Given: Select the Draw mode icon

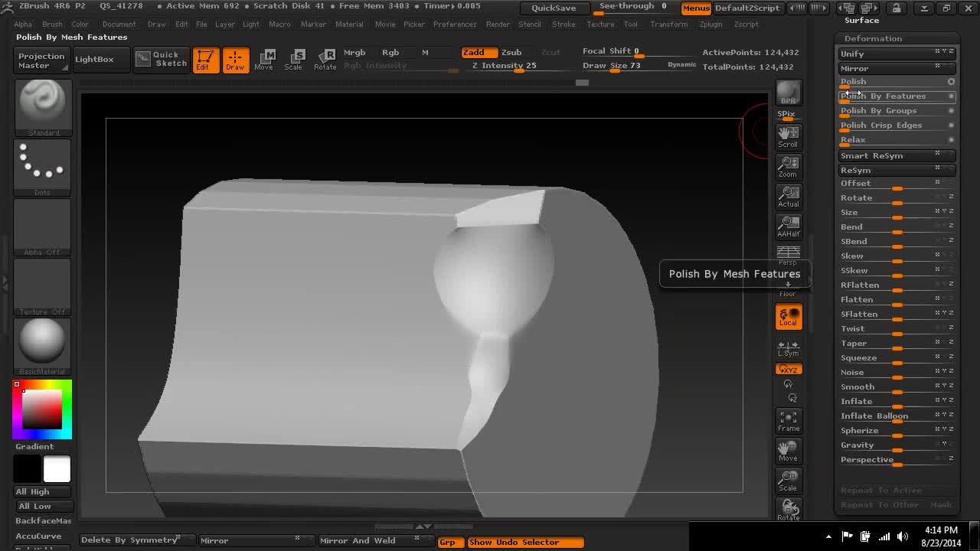Looking at the screenshot, I should point(235,60).
